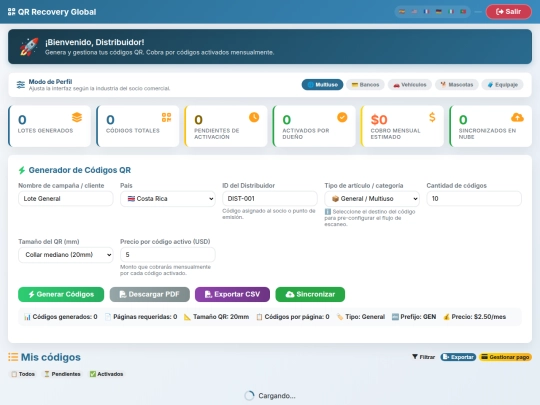Switch language with the Portuguese flag
This screenshot has height=405, width=540.
pos(464,12)
